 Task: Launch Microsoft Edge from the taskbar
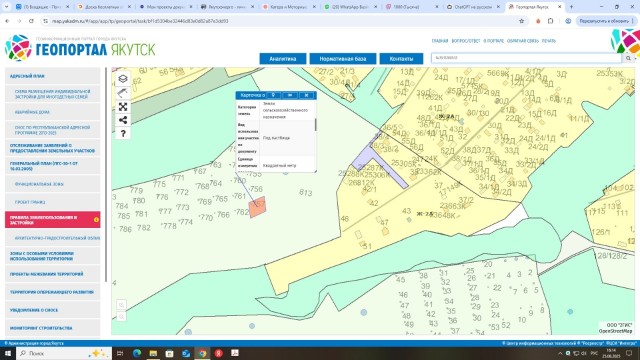(137, 353)
